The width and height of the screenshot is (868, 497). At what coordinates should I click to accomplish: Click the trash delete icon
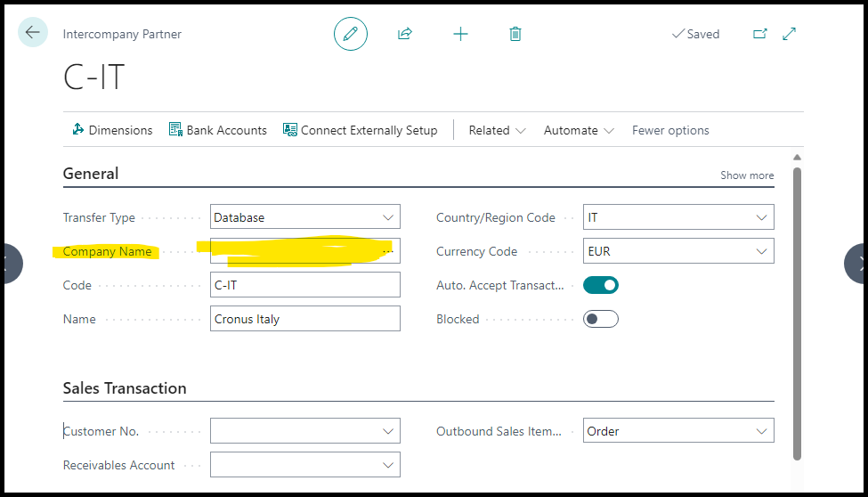point(515,34)
